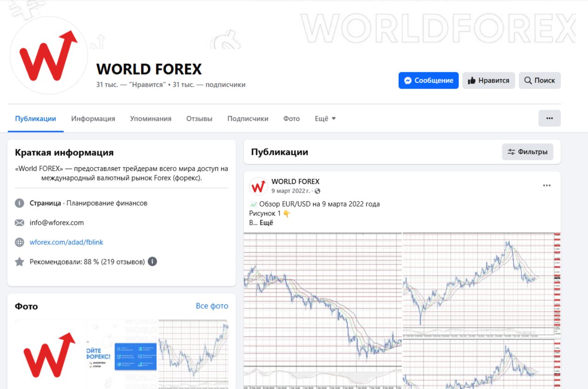Click the info icon beside Страница
This screenshot has width=588, height=389.
(x=19, y=203)
